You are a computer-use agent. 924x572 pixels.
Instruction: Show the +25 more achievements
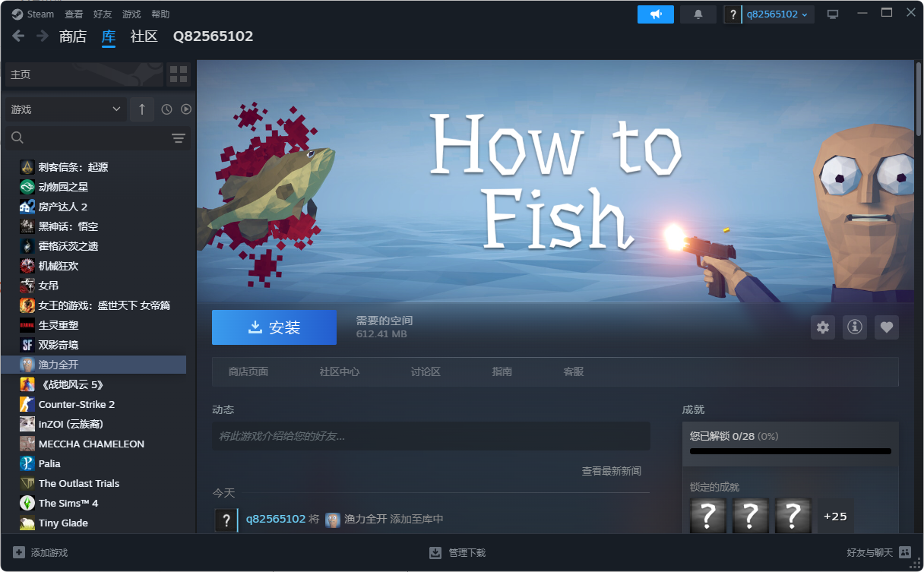pos(835,516)
